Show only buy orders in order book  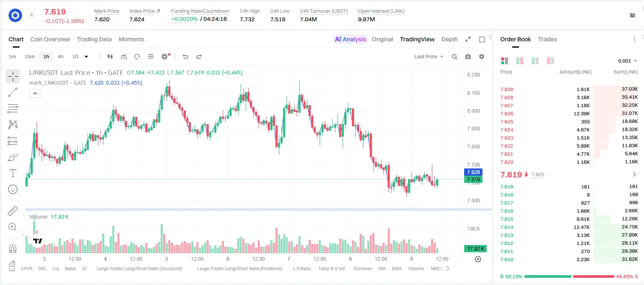535,61
